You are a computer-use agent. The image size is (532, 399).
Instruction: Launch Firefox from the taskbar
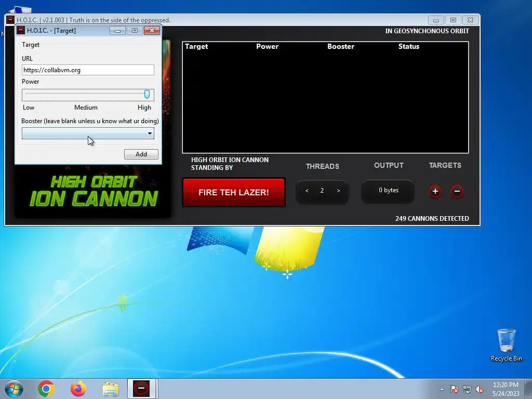78,389
